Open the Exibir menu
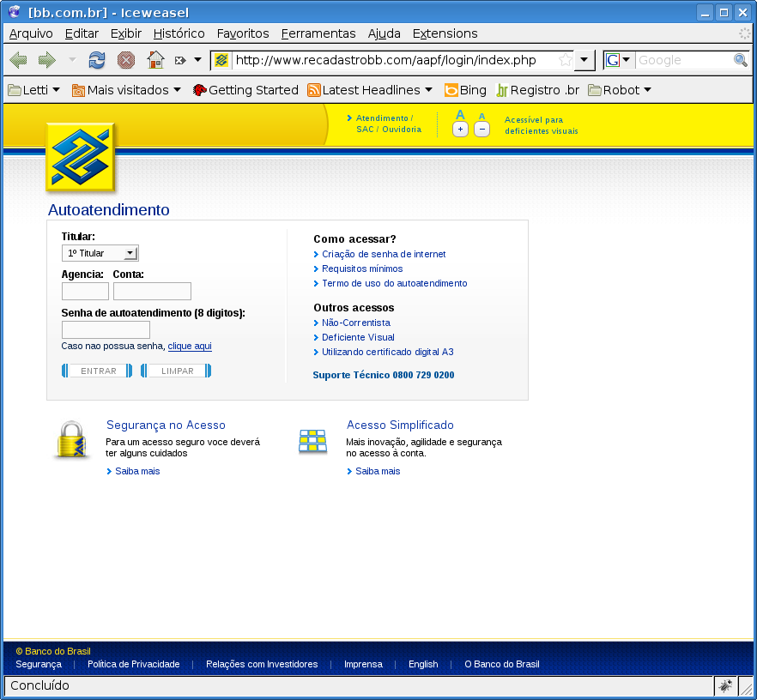 point(125,33)
